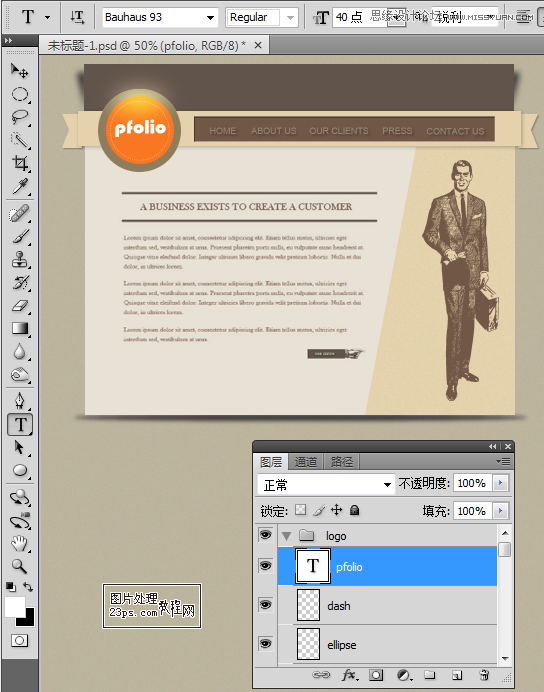
Task: Expand the toolbox to two columns
Action: (8, 41)
